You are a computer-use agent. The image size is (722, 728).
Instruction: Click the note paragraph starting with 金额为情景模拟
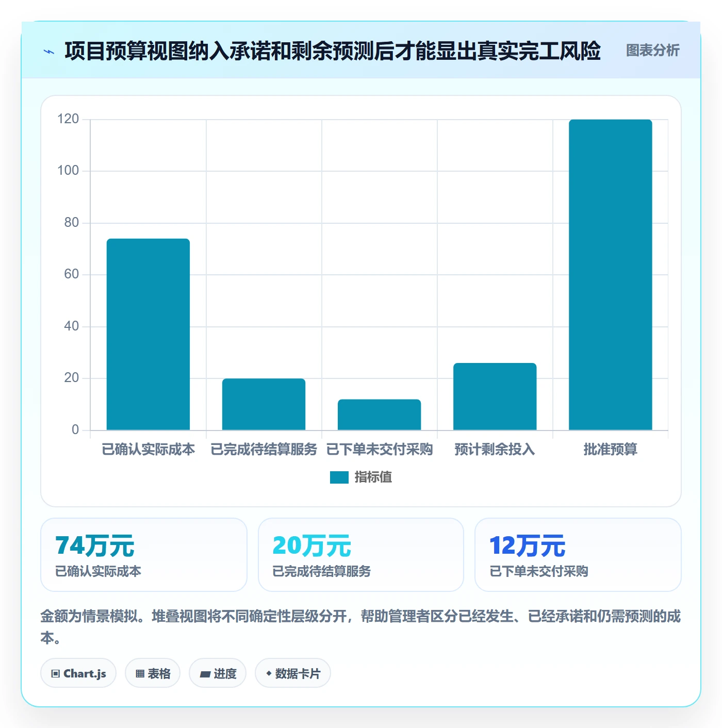coord(361,627)
